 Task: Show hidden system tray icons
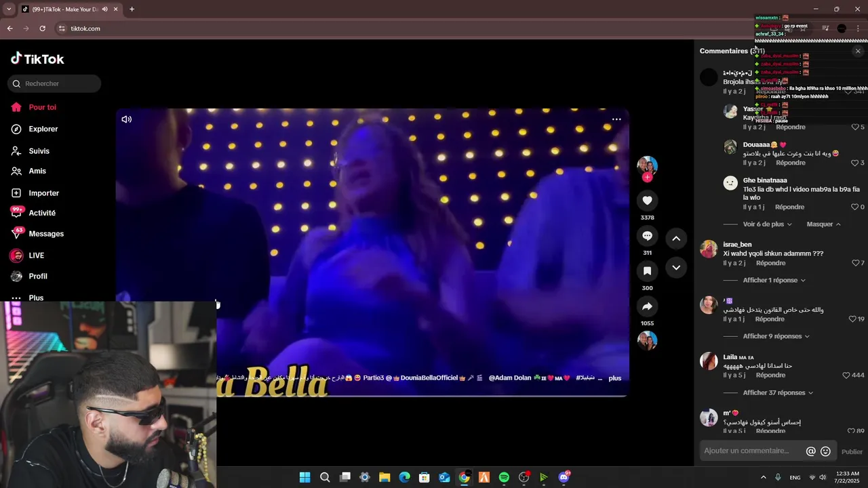[763, 477]
